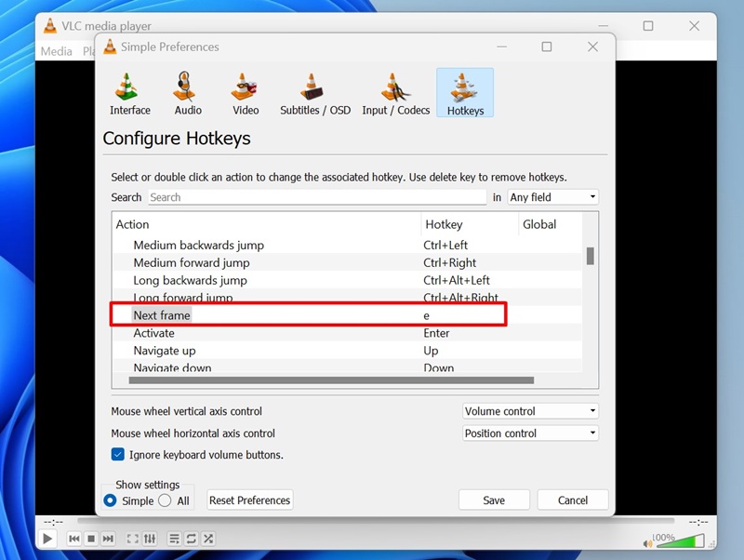Open the Media menu
This screenshot has width=744, height=560.
pyautogui.click(x=57, y=51)
